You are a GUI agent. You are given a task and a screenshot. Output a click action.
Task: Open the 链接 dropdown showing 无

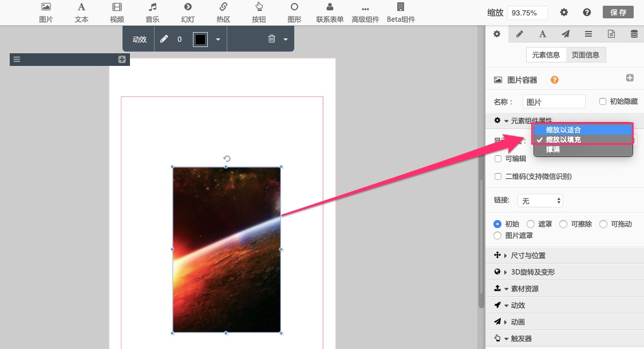[x=540, y=201]
